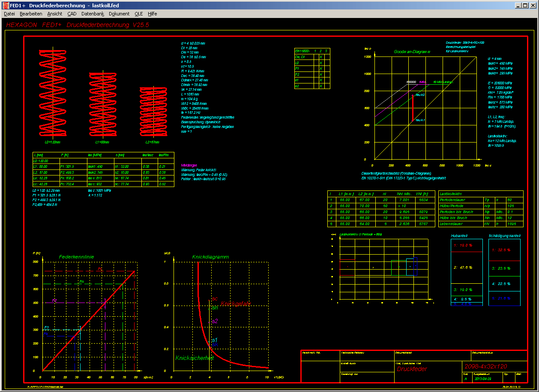Open the CAD menu
The height and width of the screenshot is (392, 539).
(72, 14)
